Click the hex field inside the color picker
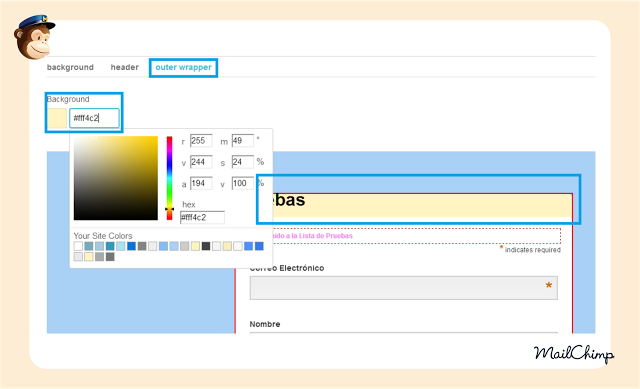This screenshot has height=389, width=640. click(x=202, y=218)
